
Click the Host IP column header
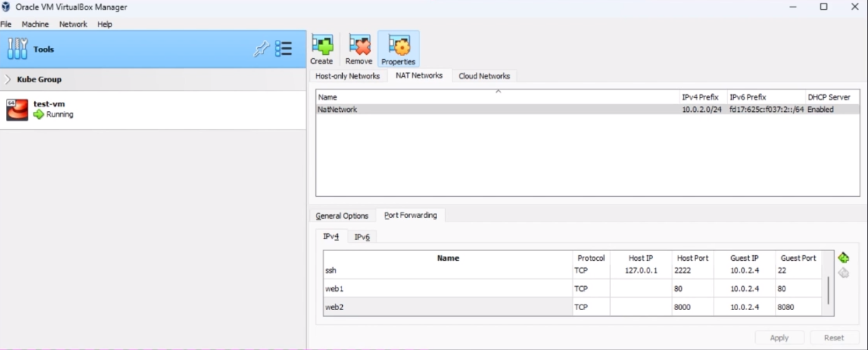pos(641,258)
